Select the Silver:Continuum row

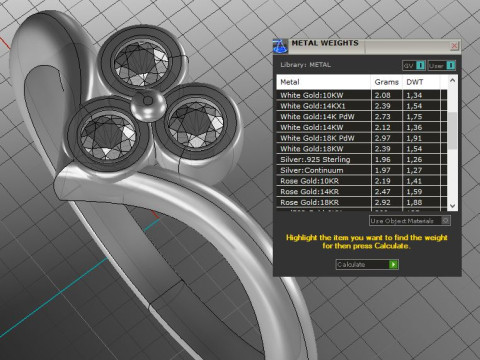362,170
